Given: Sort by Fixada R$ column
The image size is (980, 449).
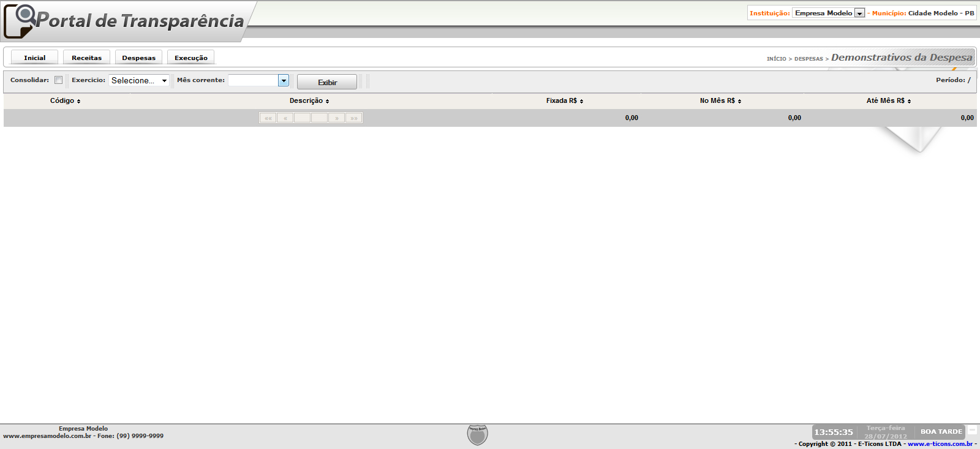Looking at the screenshot, I should pos(564,101).
